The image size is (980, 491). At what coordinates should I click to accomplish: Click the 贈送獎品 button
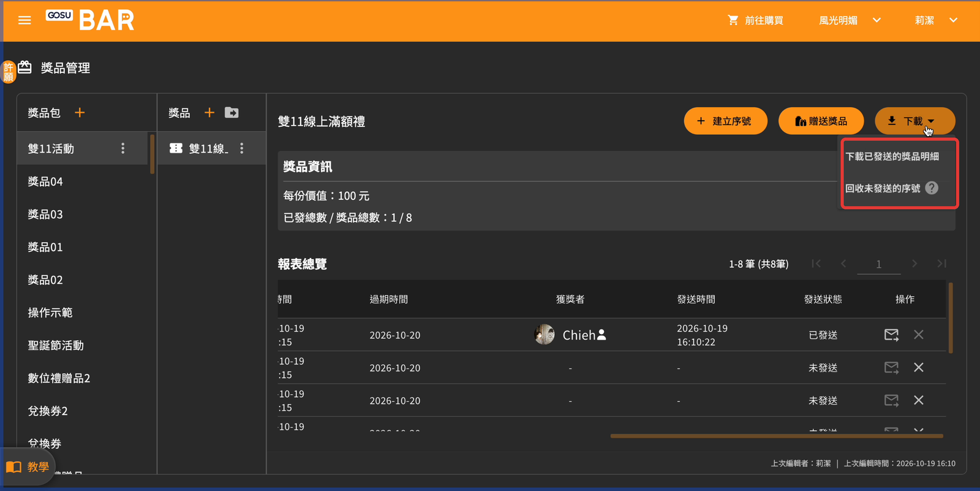tap(821, 121)
